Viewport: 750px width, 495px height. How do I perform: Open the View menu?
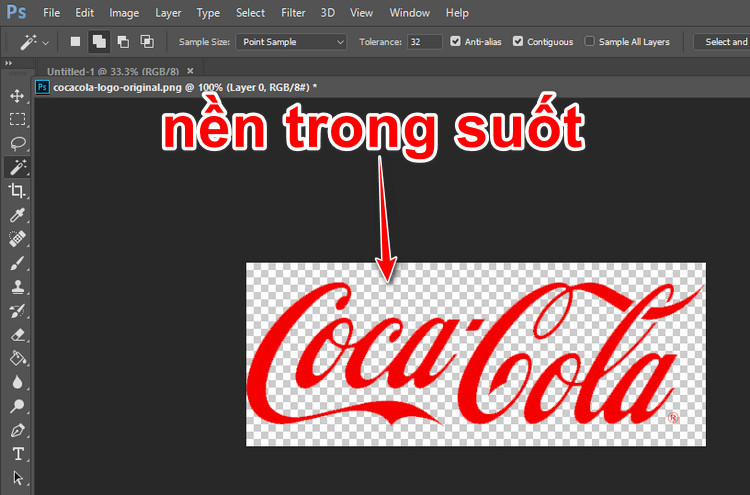(361, 13)
